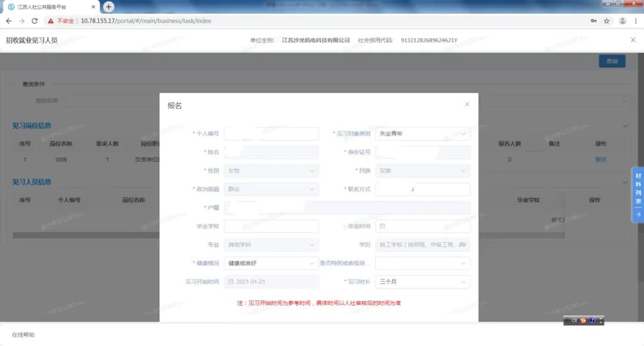Click the 学历 field showing 技工学校
The width and height of the screenshot is (644, 346).
423,245
